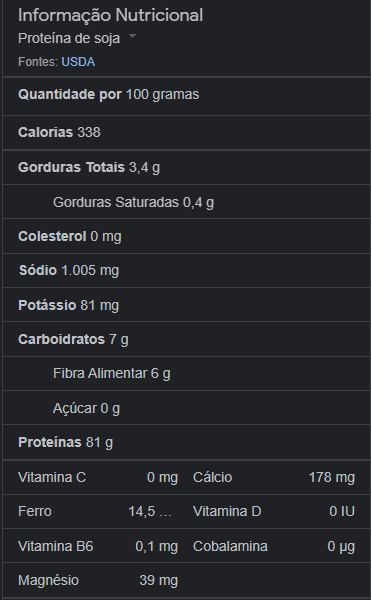
Task: Open the USDA source link
Action: pos(78,62)
